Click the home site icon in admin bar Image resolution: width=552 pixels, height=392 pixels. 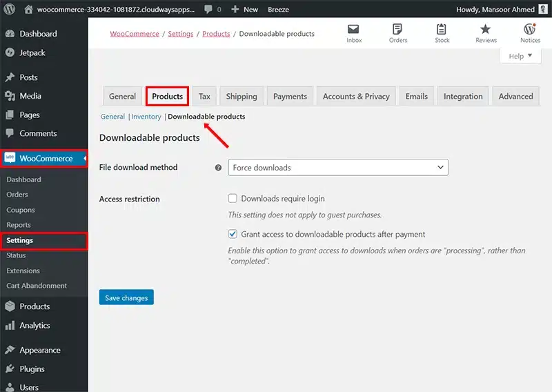point(28,9)
